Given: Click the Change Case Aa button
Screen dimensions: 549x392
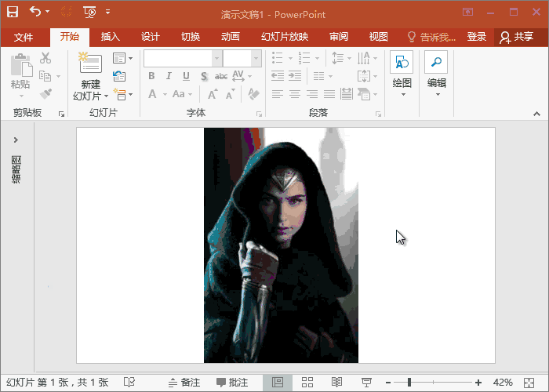Looking at the screenshot, I should [179, 94].
